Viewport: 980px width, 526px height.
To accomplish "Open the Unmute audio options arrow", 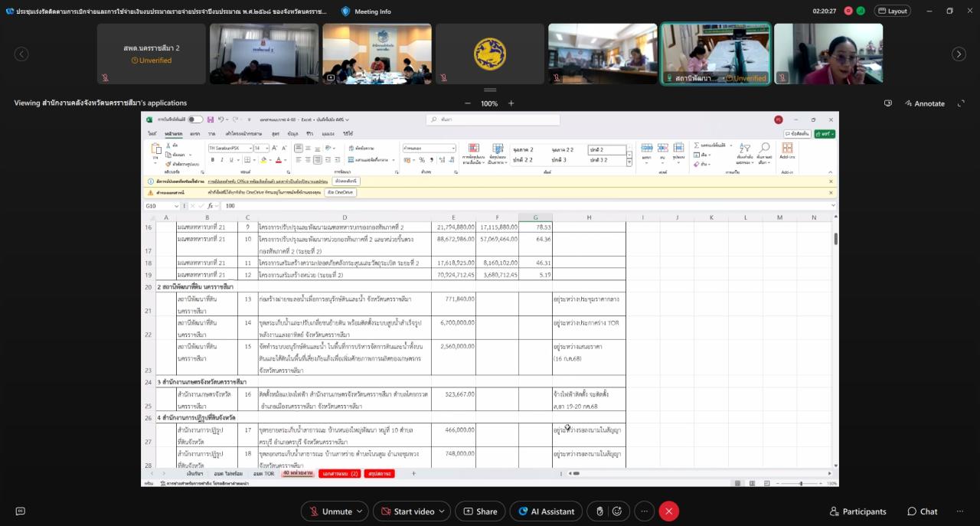I will click(361, 511).
